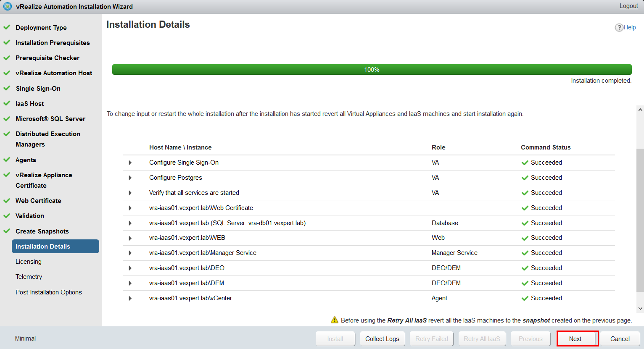Click the 100% installation progress bar
The width and height of the screenshot is (644, 349).
pos(372,69)
